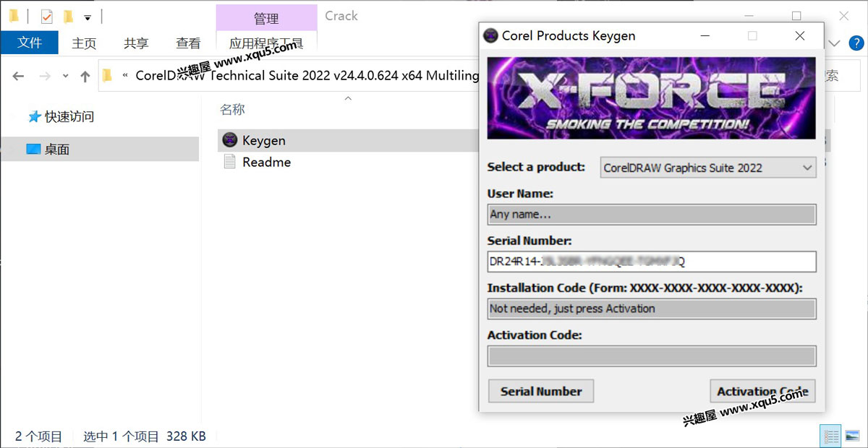Collapse the Explorer ribbon with the chevron

coord(834,43)
